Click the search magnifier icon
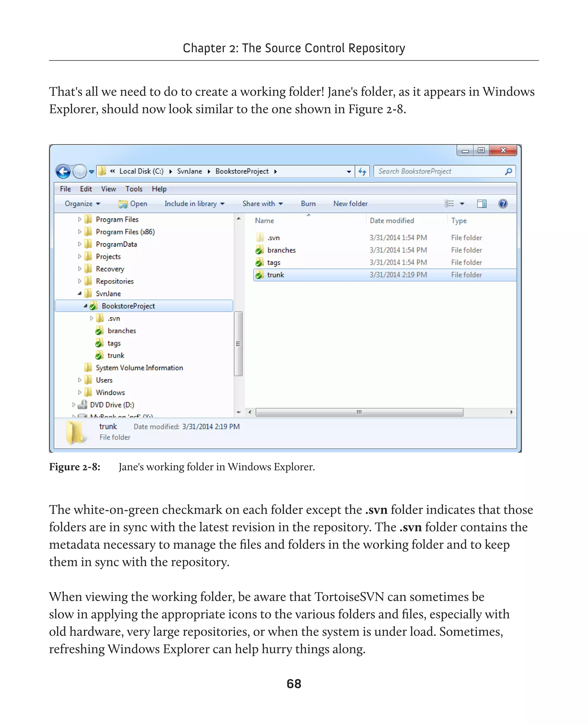This screenshot has width=588, height=725. (x=508, y=171)
